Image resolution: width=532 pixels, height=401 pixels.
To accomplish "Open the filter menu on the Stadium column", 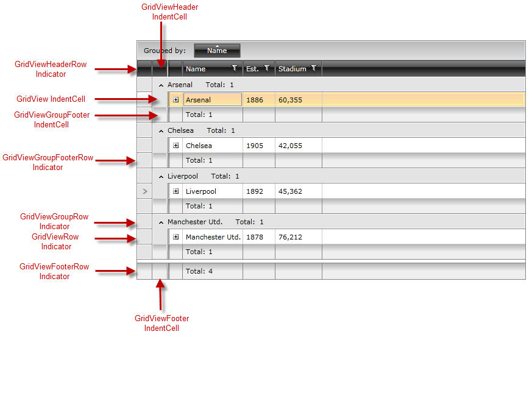I will [x=313, y=68].
